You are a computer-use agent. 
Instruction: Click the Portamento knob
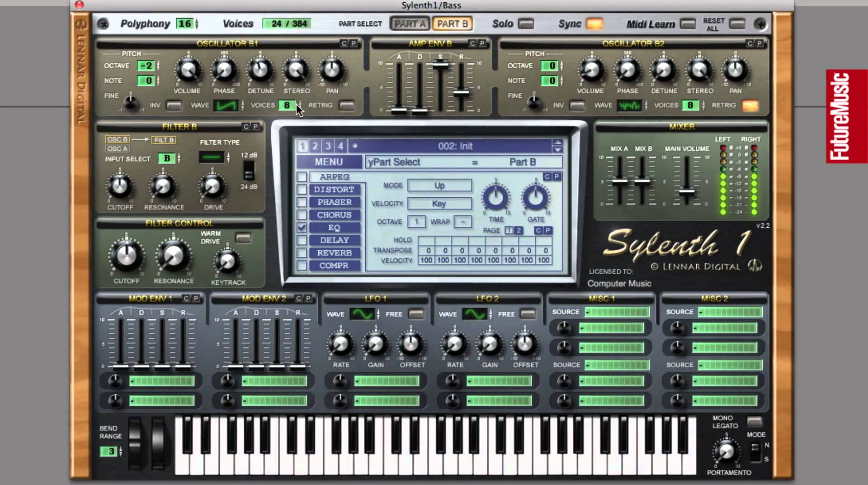[726, 451]
